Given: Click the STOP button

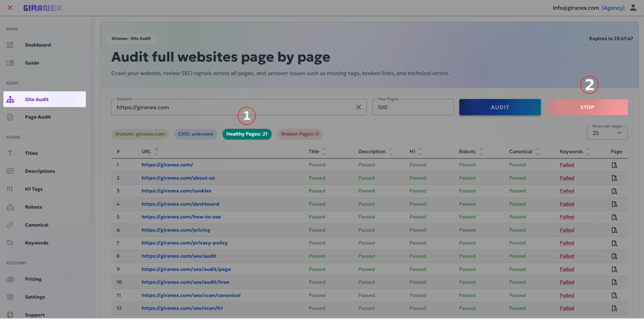Looking at the screenshot, I should (x=587, y=107).
